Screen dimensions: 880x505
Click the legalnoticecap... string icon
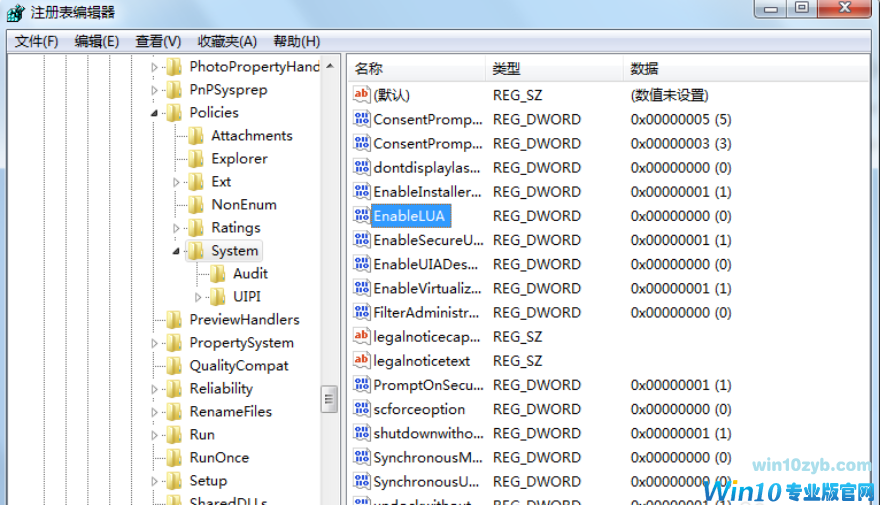point(361,336)
